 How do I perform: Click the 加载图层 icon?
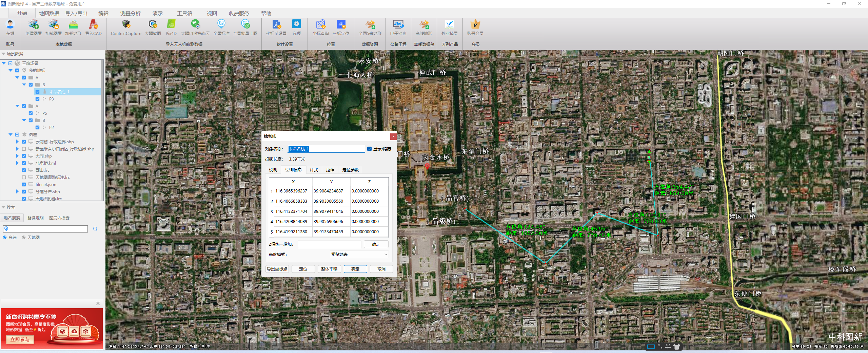pyautogui.click(x=53, y=24)
